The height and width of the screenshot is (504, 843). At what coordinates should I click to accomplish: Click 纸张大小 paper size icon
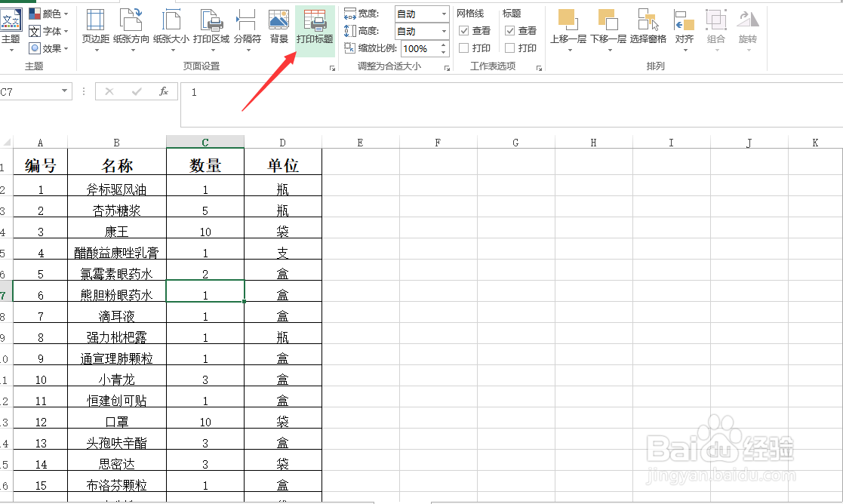coord(171,20)
